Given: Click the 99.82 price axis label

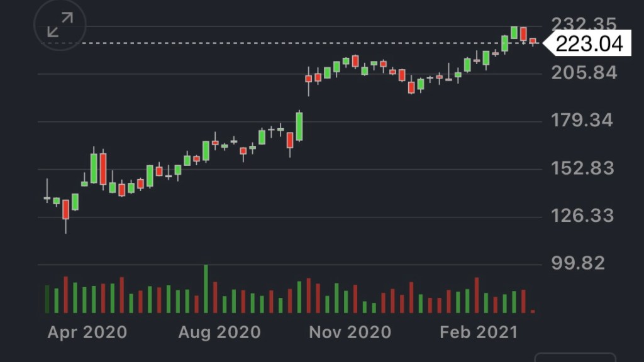Looking at the screenshot, I should click(578, 263).
